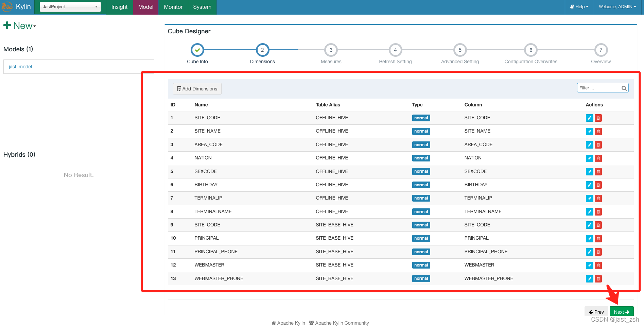This screenshot has width=644, height=326.
Task: Click the Actions column header
Action: point(594,105)
